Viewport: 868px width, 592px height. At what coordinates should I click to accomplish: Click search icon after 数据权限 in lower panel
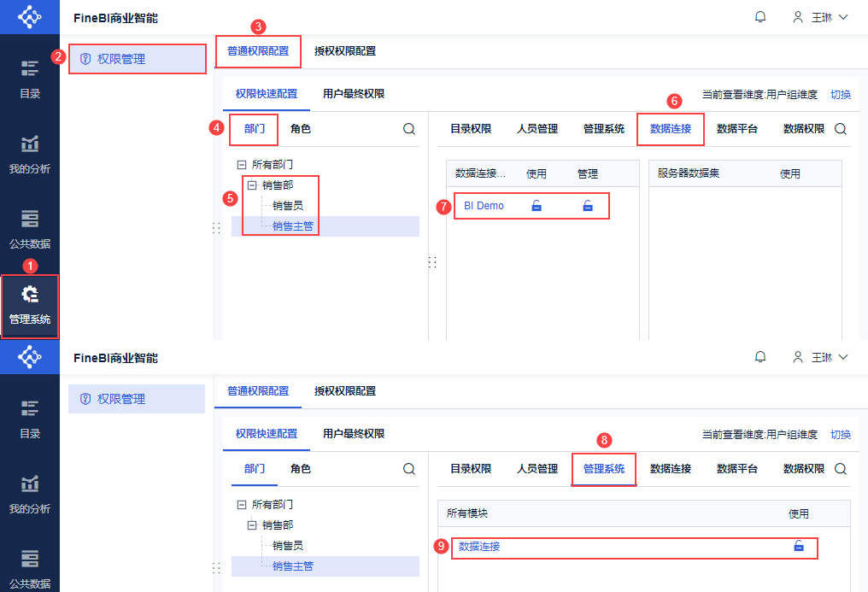841,469
